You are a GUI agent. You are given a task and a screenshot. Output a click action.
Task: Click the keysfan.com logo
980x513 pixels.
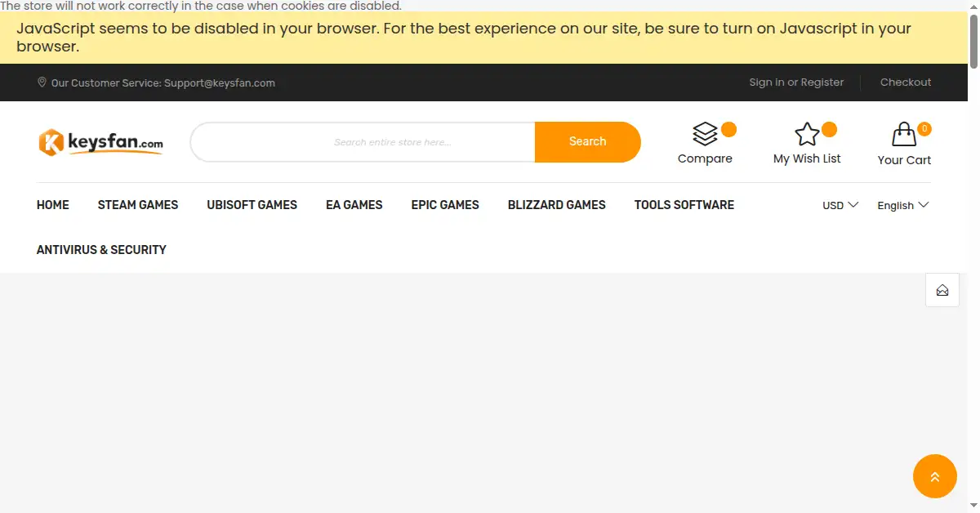100,143
